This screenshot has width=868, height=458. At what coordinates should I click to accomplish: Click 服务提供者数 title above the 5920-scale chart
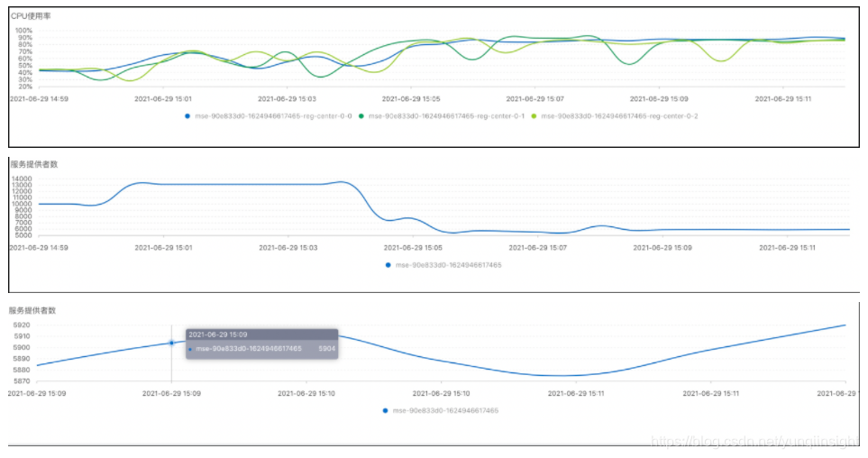32,311
